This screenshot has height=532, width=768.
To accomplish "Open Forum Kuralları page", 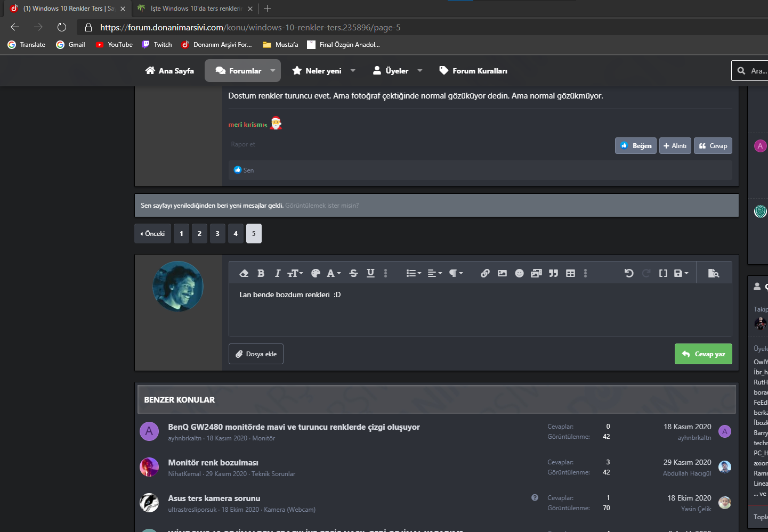I will [x=473, y=71].
